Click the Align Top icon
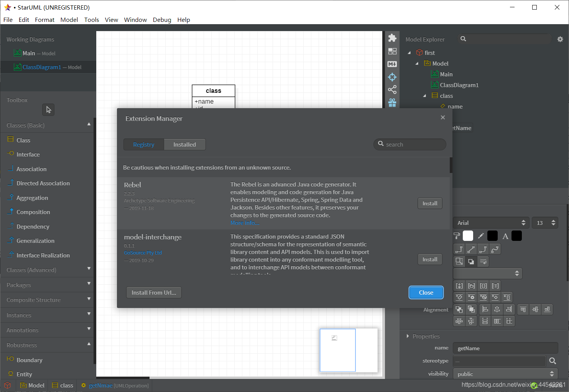Viewport: 569px width, 392px height. click(523, 309)
